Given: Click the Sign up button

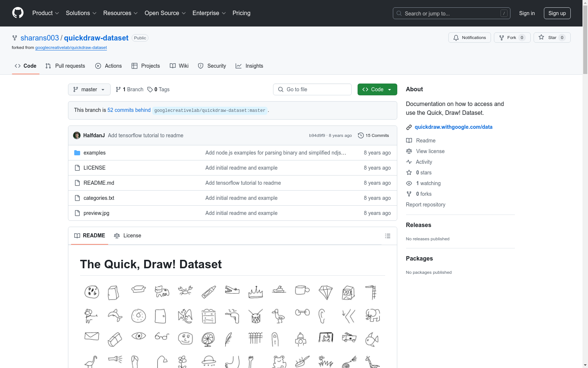Looking at the screenshot, I should pyautogui.click(x=557, y=13).
